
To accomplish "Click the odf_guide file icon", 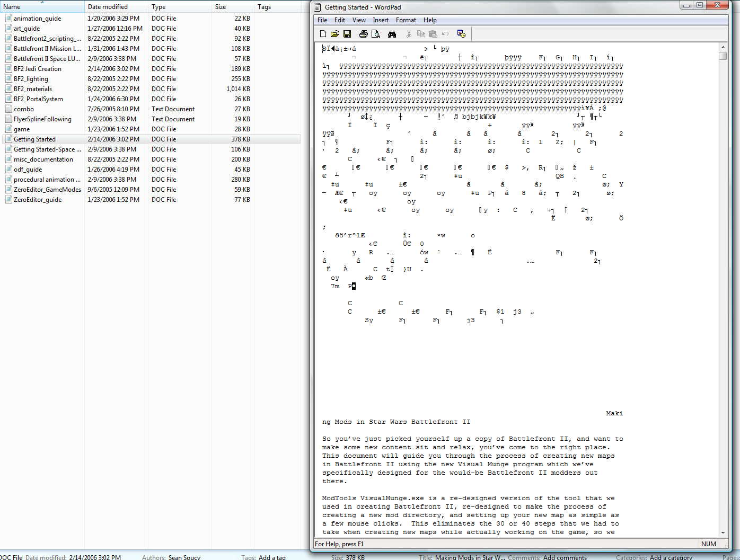I will (8, 169).
